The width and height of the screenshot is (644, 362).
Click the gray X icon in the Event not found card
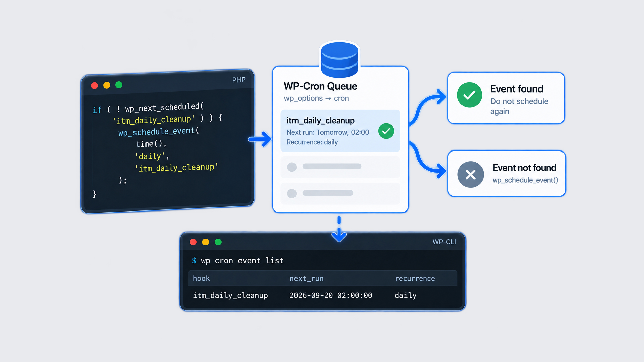471,174
